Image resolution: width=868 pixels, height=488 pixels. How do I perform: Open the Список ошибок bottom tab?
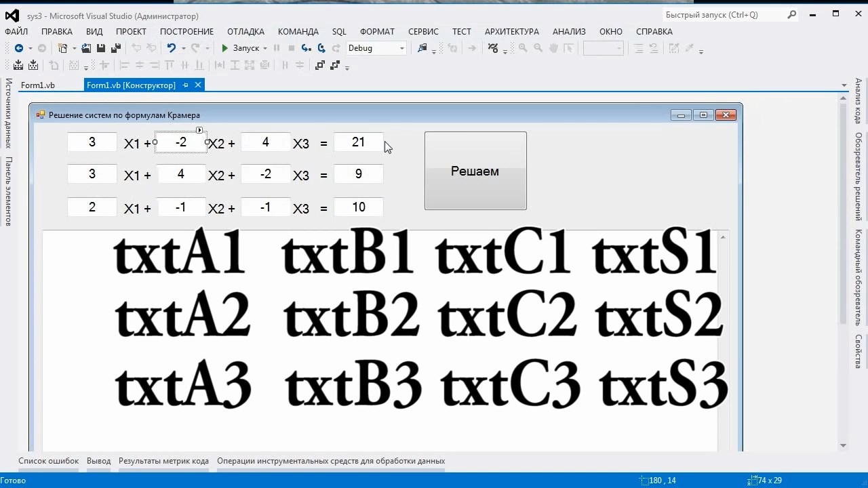coord(48,461)
